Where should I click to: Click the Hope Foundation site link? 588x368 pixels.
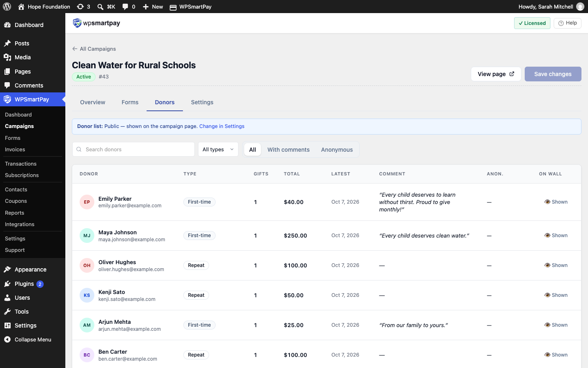coord(44,7)
